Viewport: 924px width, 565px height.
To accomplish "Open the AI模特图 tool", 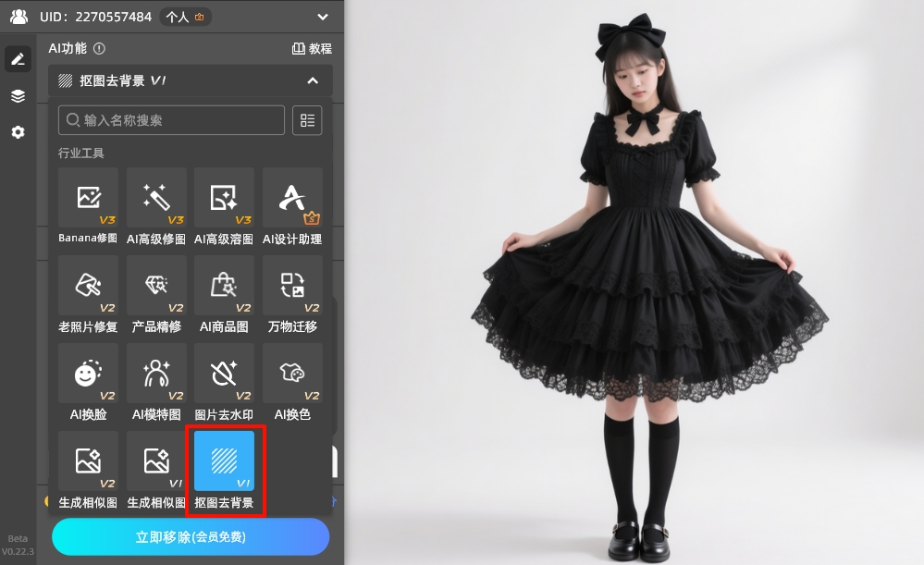I will coord(156,374).
